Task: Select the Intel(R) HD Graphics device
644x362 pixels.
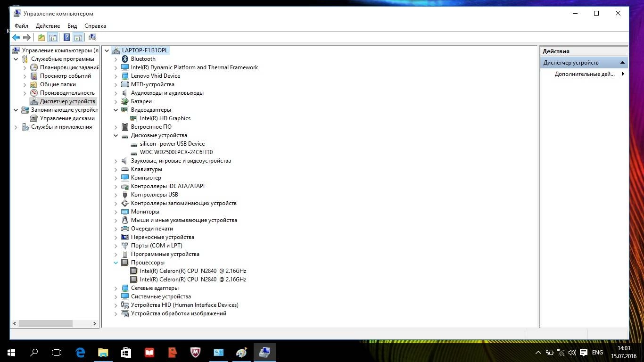Action: [x=165, y=118]
